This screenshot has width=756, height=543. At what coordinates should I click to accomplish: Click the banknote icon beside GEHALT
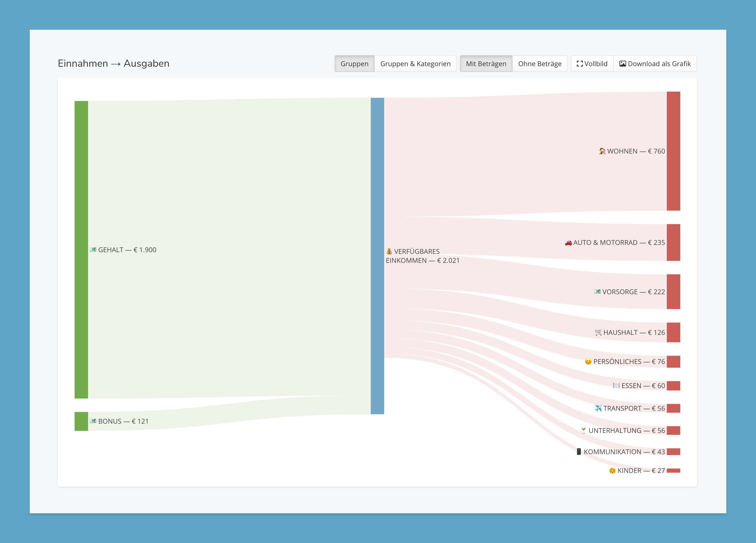(93, 250)
